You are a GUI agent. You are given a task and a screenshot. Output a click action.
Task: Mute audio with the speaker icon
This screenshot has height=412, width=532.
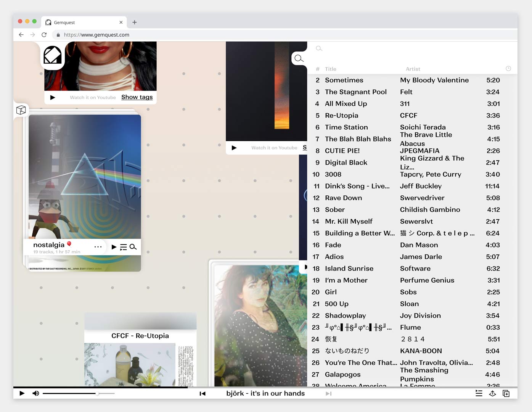[35, 393]
